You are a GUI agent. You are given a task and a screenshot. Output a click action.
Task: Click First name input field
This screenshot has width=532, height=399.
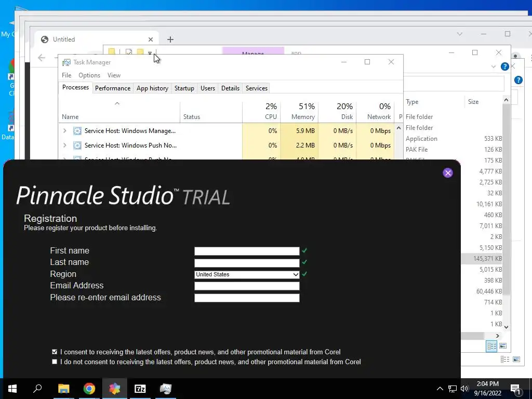coord(247,251)
